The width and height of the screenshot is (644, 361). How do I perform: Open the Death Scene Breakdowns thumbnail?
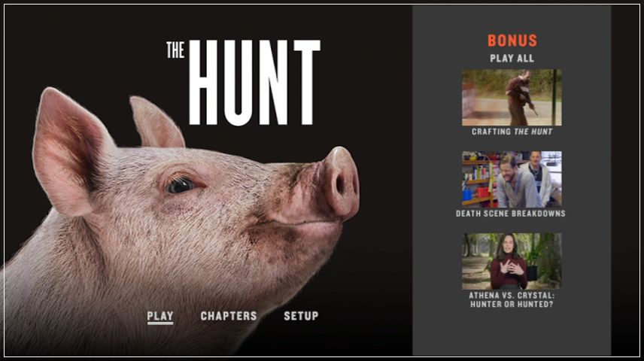point(512,179)
